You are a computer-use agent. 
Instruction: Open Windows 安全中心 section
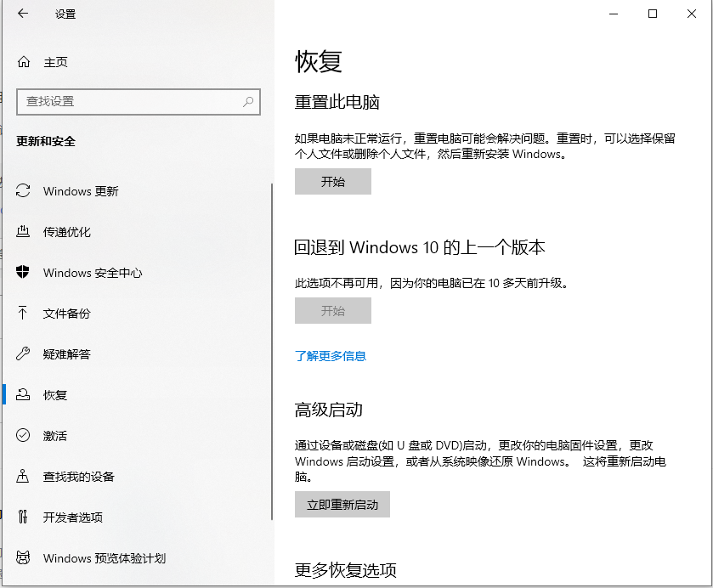(x=93, y=273)
